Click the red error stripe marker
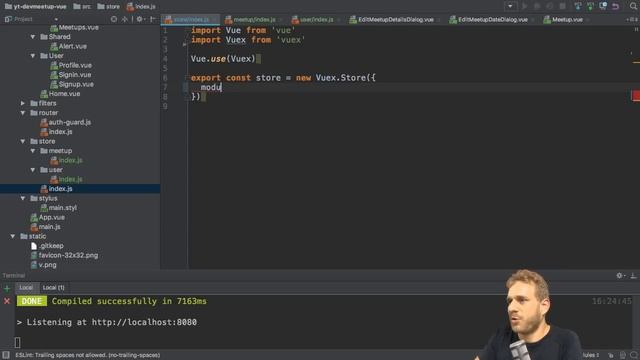 coord(636,96)
